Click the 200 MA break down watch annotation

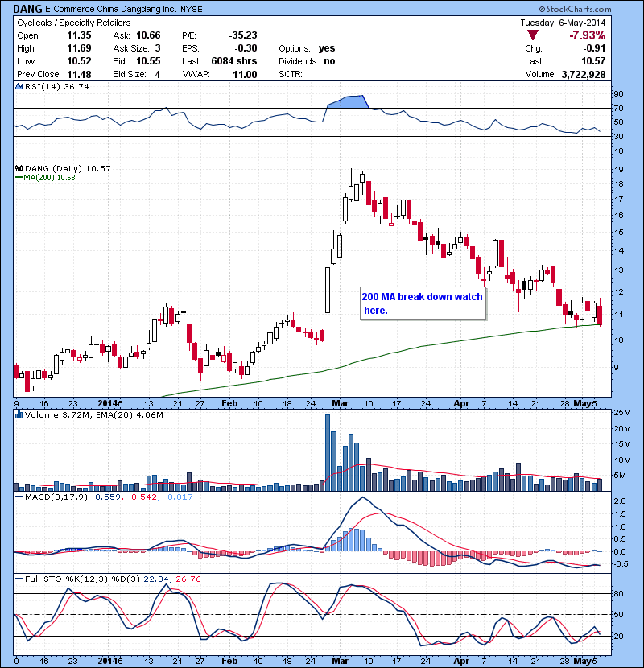tap(423, 303)
